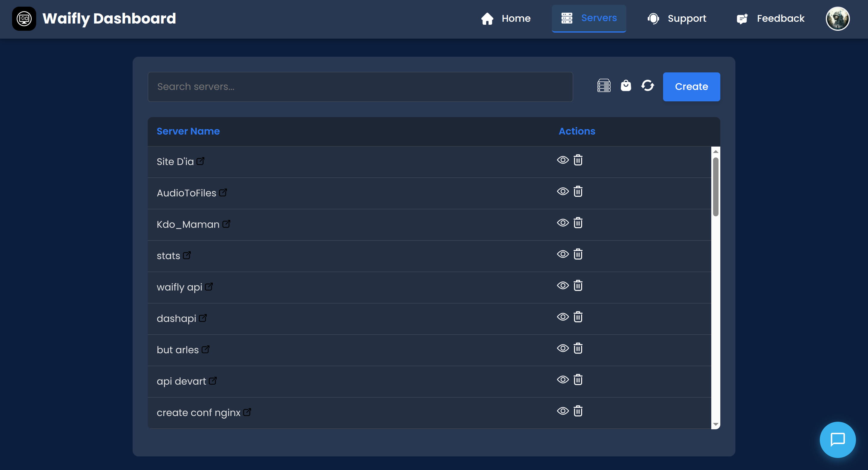The height and width of the screenshot is (470, 868).
Task: Select the Servers navigation tab
Action: (589, 18)
